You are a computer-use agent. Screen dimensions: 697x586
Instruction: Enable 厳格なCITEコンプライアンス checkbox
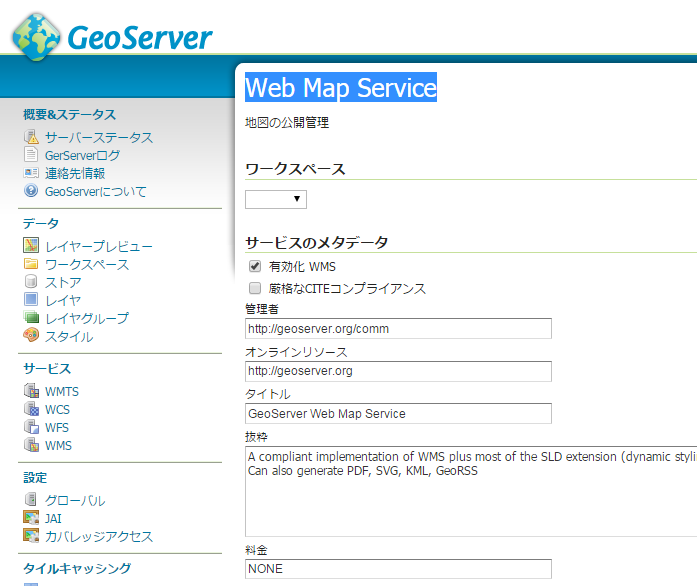254,288
